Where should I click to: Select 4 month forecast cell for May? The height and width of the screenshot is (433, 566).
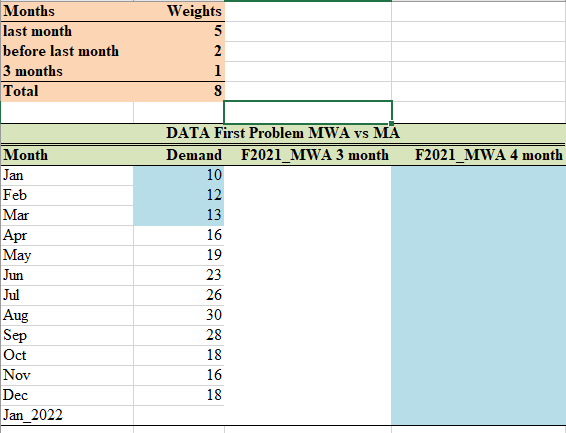[x=479, y=255]
